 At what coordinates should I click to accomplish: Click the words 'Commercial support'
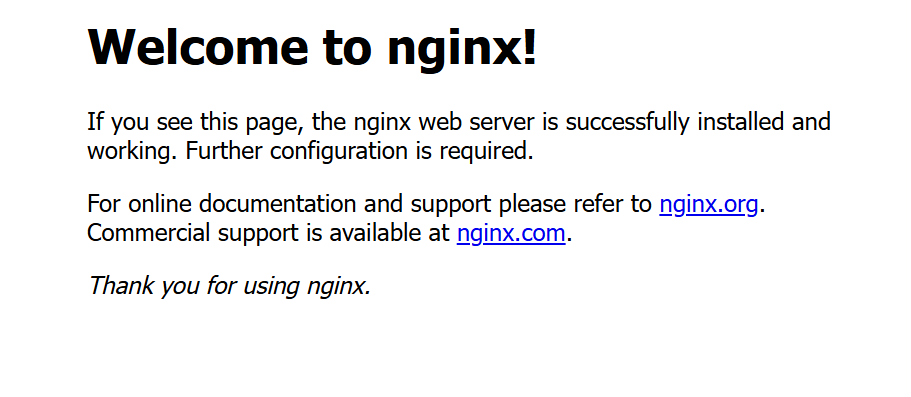190,234
